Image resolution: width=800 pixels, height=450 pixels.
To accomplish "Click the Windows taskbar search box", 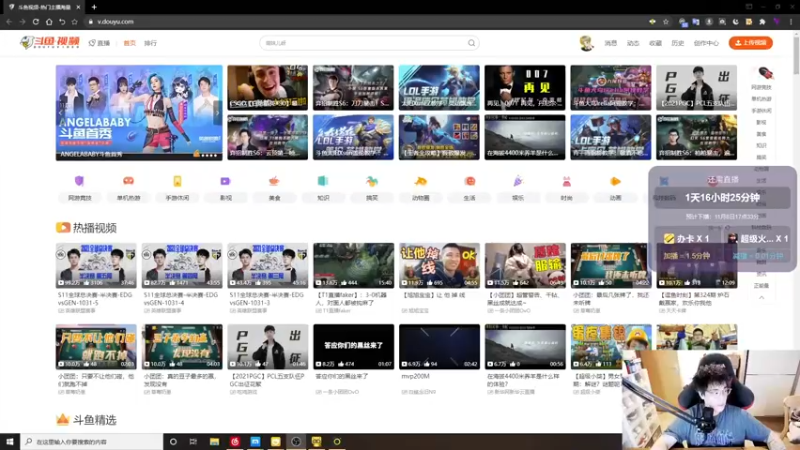I will pyautogui.click(x=92, y=441).
